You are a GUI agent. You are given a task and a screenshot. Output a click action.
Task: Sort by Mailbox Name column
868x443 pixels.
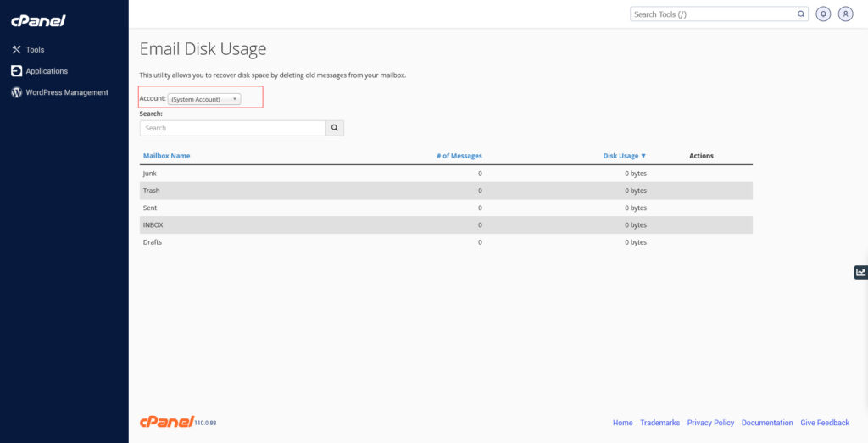(x=166, y=156)
